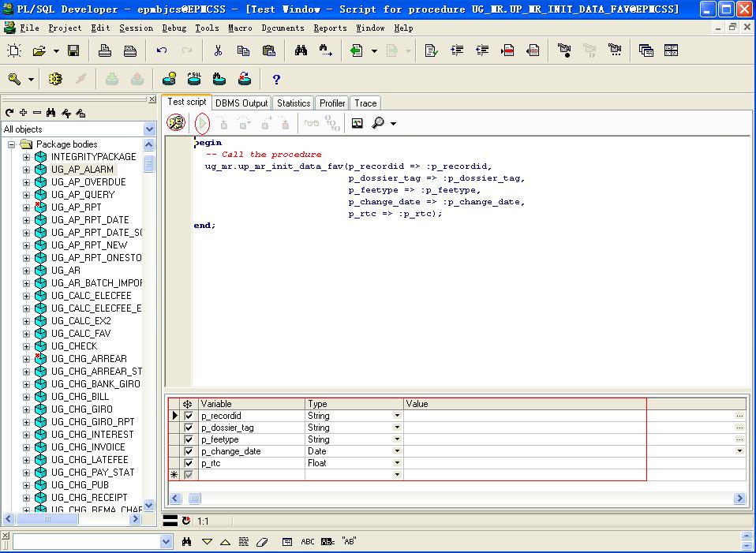This screenshot has width=756, height=553.
Task: Select UG_CALC_FAV in the object tree
Action: click(x=80, y=334)
